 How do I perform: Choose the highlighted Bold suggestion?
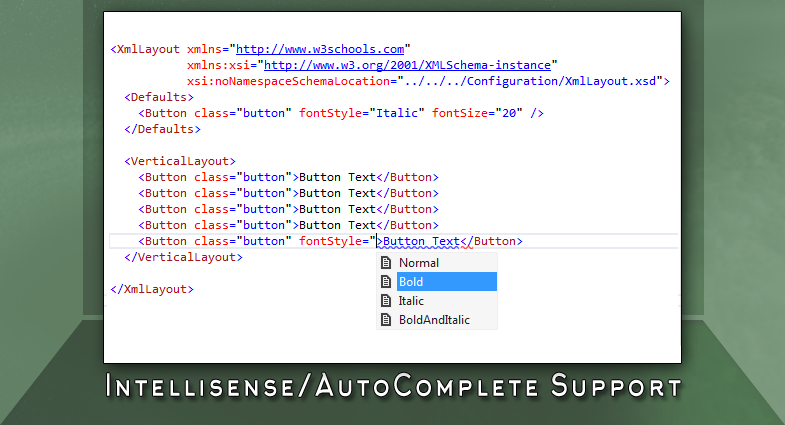click(x=447, y=282)
